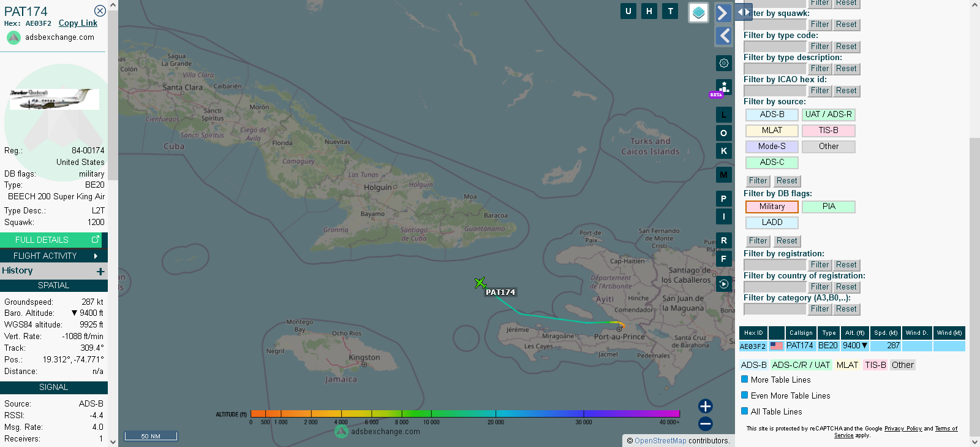Image resolution: width=980 pixels, height=447 pixels.
Task: Open the BETA statistics icon
Action: 724,87
